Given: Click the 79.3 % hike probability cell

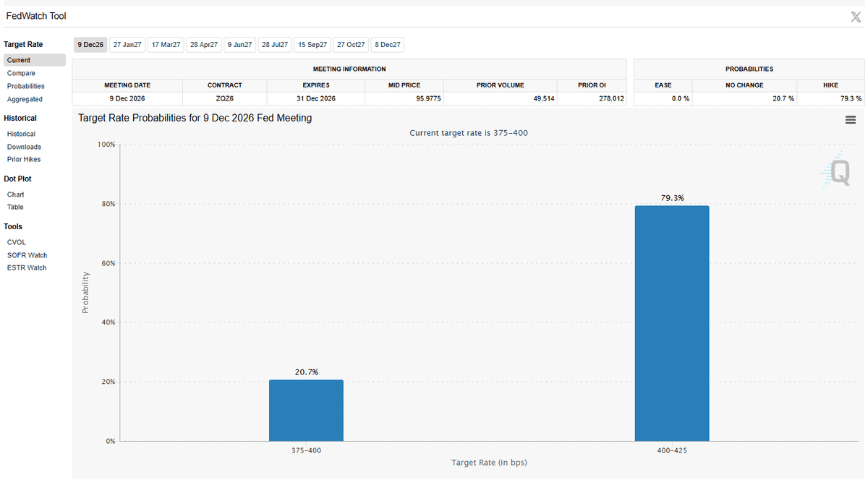Looking at the screenshot, I should click(830, 98).
